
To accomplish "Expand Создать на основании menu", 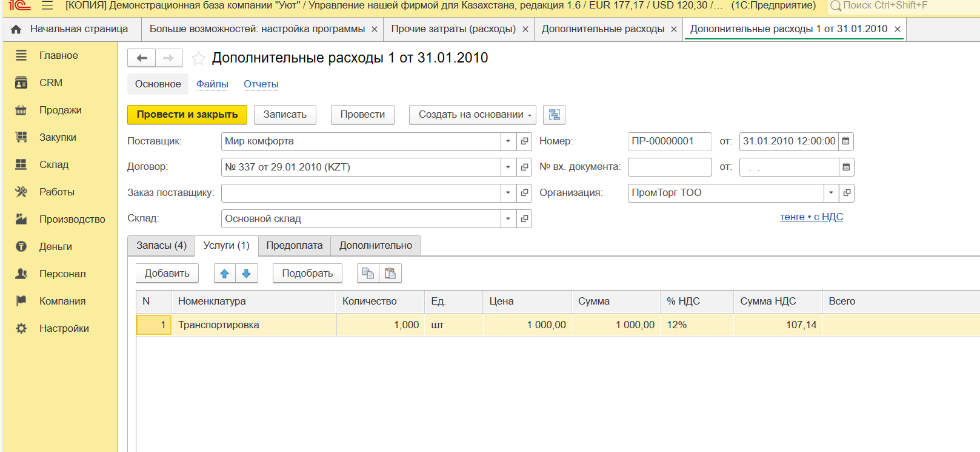I will (x=472, y=115).
